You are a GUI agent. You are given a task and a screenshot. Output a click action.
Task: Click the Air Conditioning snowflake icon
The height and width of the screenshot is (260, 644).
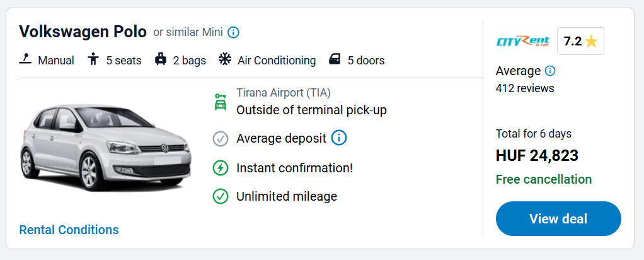[x=225, y=60]
